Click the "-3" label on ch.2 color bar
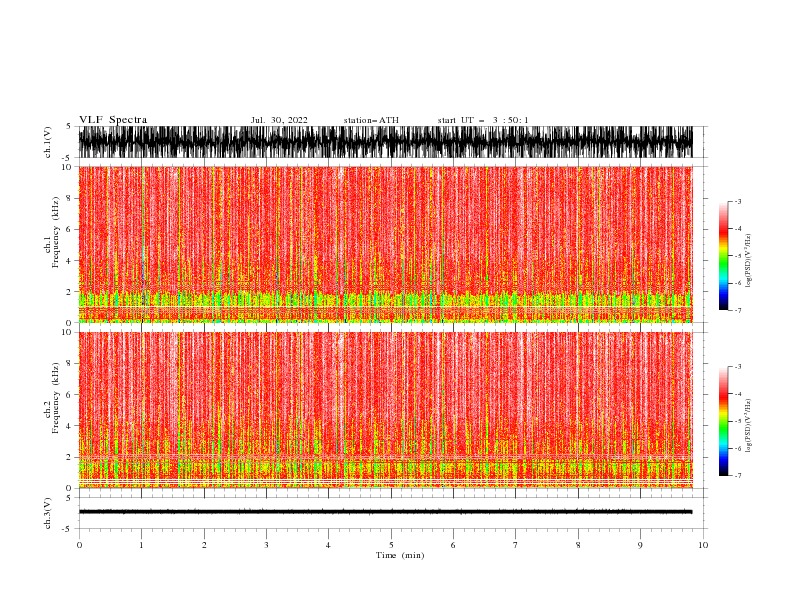This screenshot has height=612, width=792. [738, 367]
